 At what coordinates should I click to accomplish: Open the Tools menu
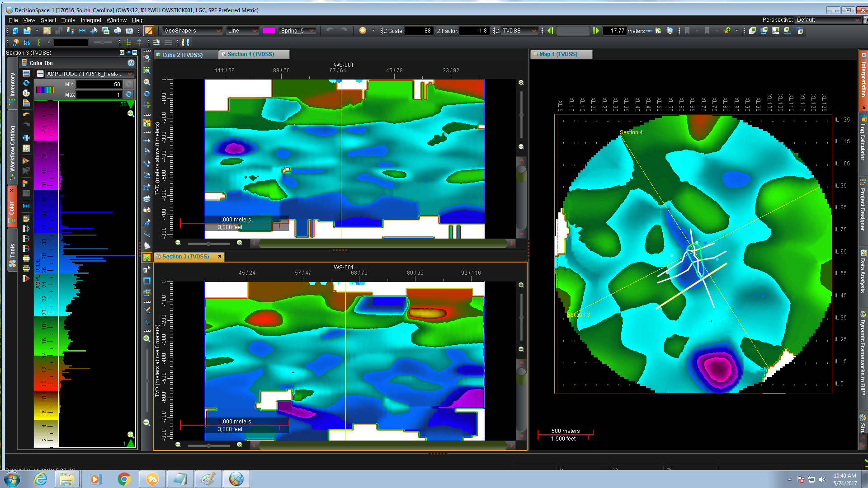pos(68,20)
